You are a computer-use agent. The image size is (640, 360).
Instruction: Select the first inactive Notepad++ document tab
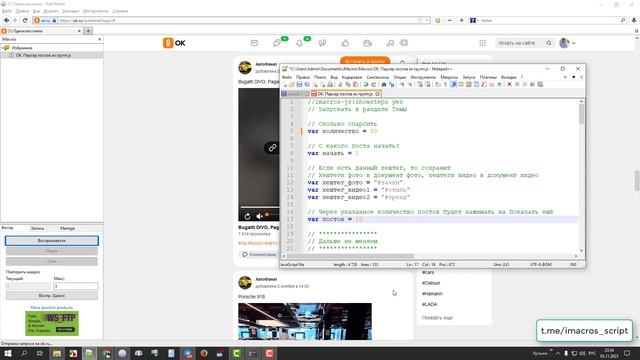tap(295, 94)
